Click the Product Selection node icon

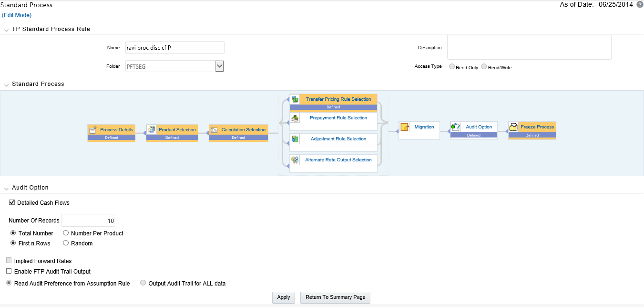tap(152, 129)
